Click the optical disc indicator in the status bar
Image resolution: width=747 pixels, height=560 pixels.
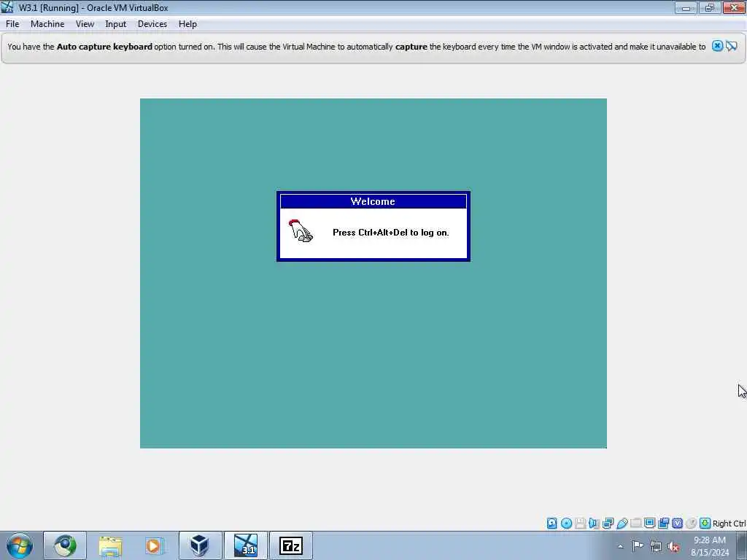tap(566, 524)
